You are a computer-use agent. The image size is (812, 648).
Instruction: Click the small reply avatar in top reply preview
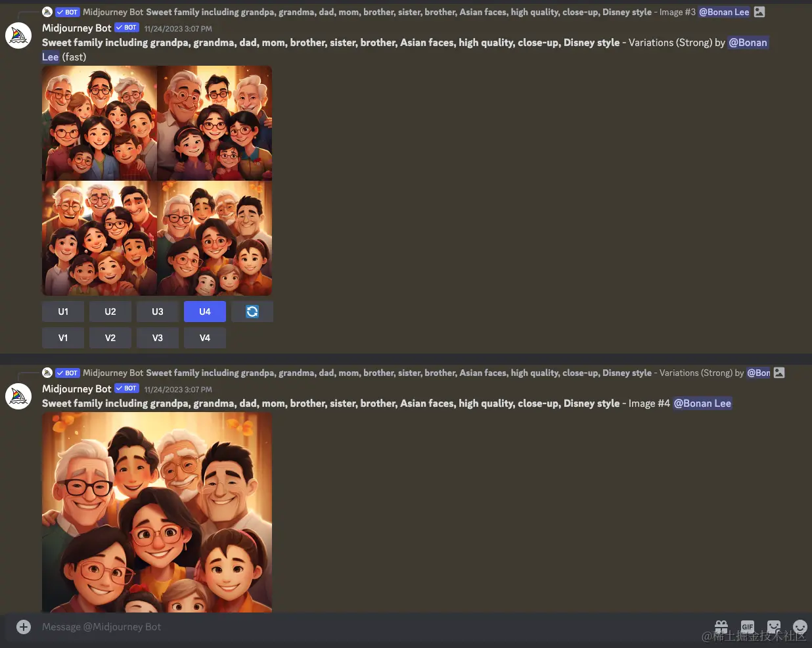[x=47, y=12]
